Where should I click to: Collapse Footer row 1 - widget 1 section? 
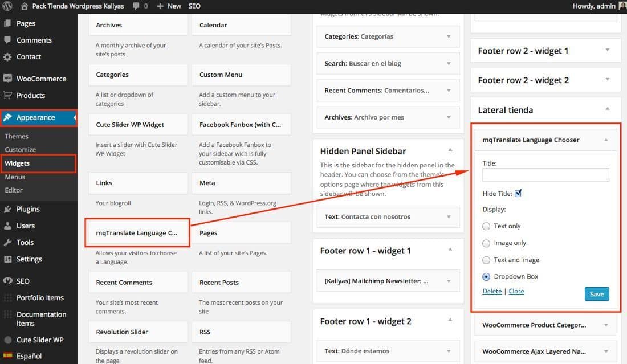pyautogui.click(x=450, y=250)
